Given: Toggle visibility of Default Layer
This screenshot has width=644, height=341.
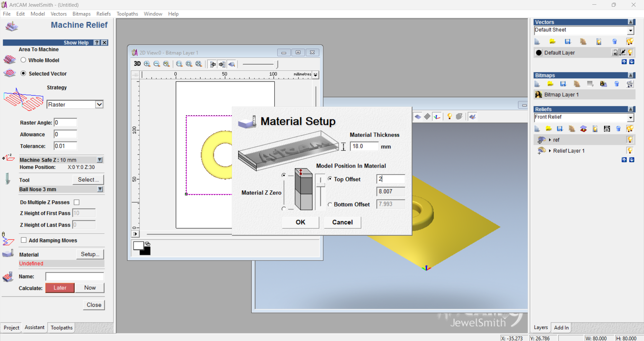Looking at the screenshot, I should [x=630, y=52].
